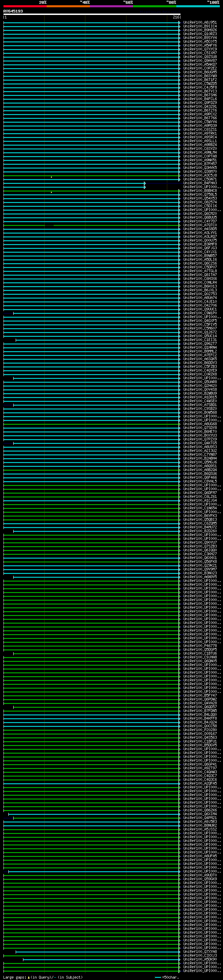Click the green ~80% identity legend segment
This screenshot has width=223, height=980.
(154, 6)
